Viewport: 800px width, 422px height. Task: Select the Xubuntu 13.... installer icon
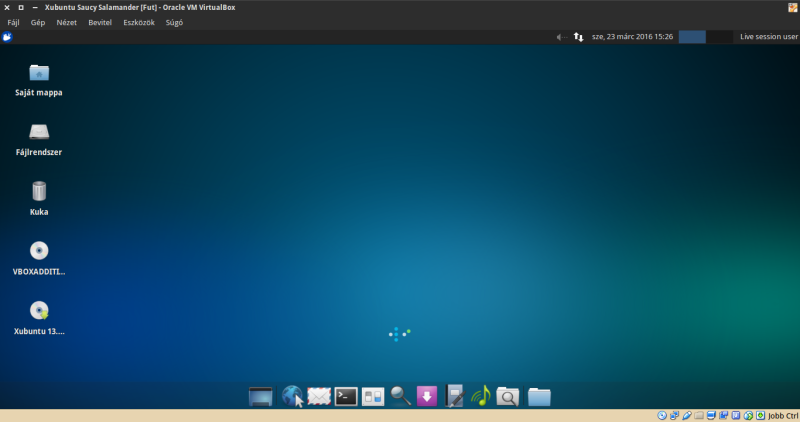click(x=39, y=318)
